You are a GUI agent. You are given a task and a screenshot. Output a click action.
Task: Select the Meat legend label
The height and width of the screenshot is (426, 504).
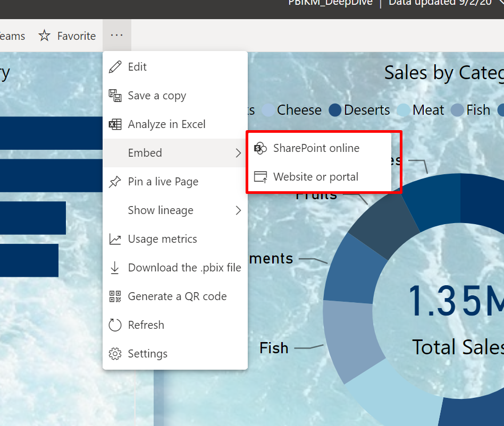(428, 110)
